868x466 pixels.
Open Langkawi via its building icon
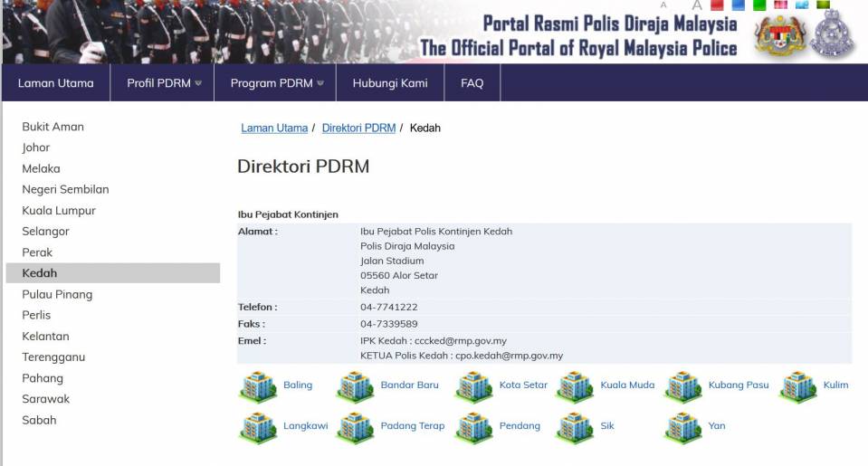coord(258,427)
